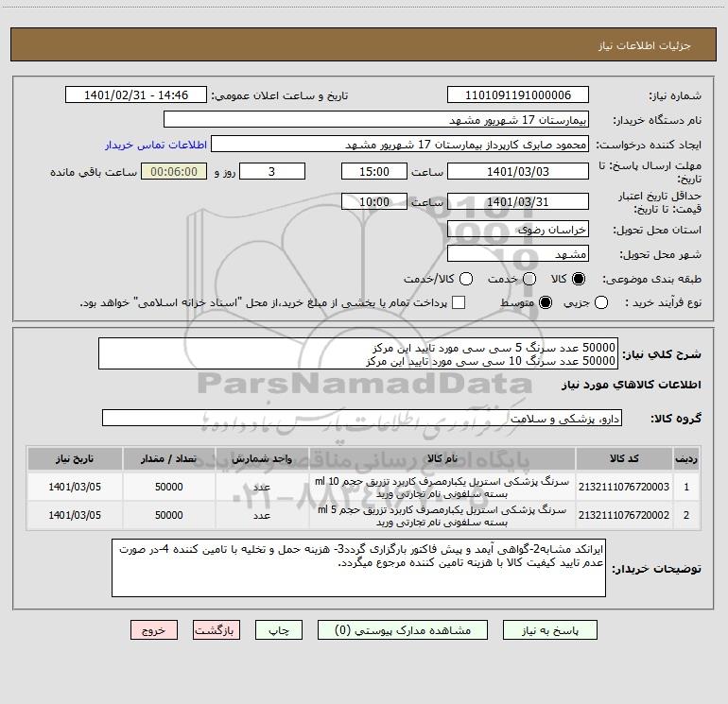The width and height of the screenshot is (728, 704).
Task: Click the 5 ml syringe item name
Action: point(442,516)
